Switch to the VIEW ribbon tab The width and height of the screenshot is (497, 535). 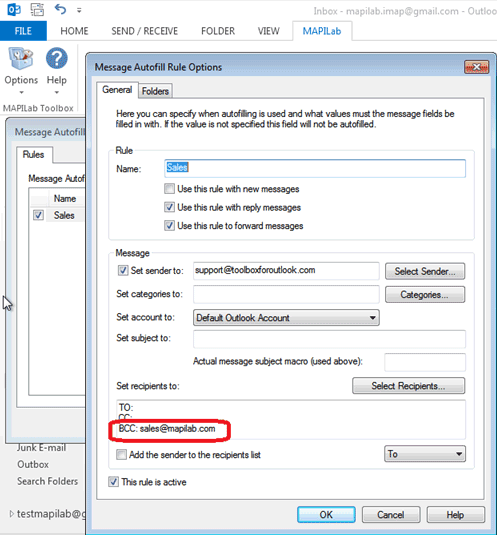pos(268,31)
